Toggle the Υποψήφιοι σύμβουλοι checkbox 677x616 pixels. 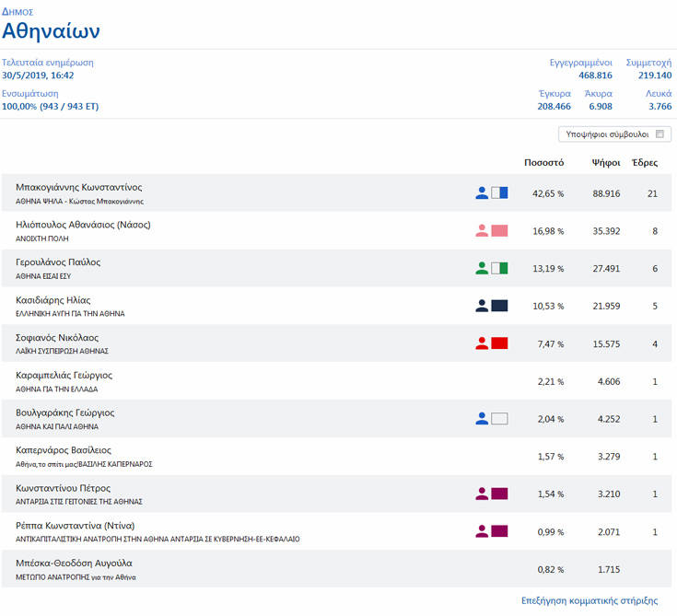tap(659, 134)
